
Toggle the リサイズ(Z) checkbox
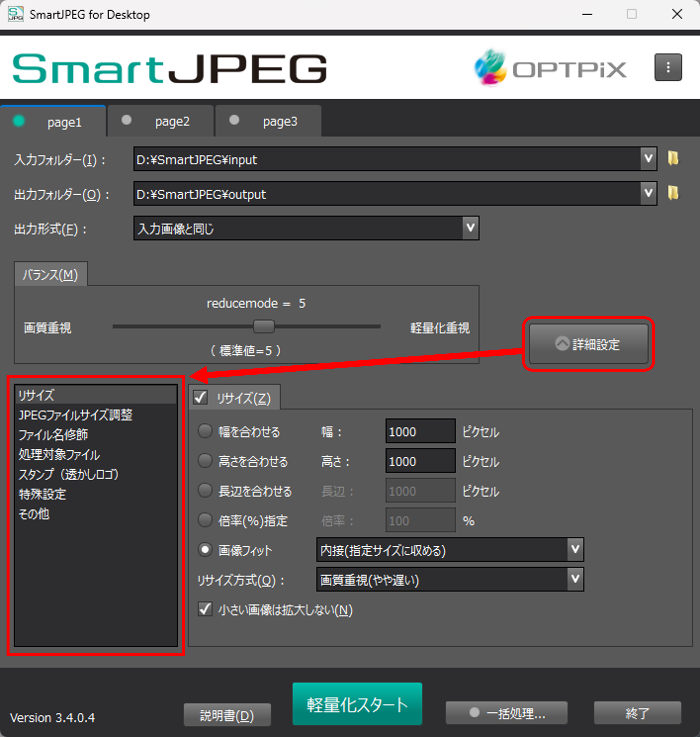click(x=200, y=397)
